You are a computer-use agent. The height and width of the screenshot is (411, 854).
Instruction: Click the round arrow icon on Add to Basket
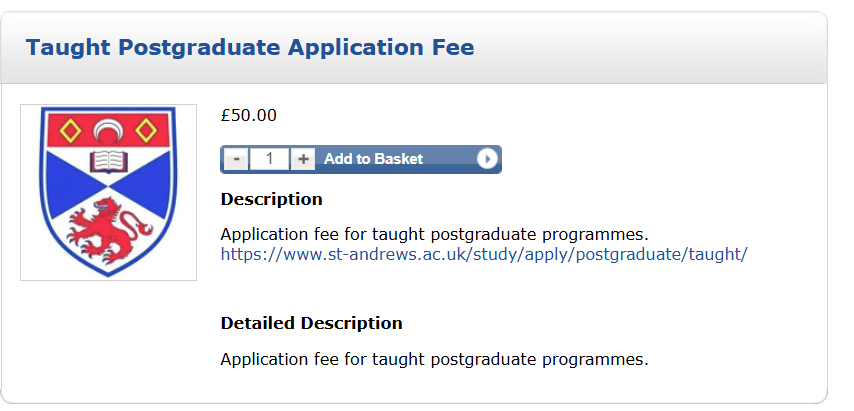click(487, 159)
